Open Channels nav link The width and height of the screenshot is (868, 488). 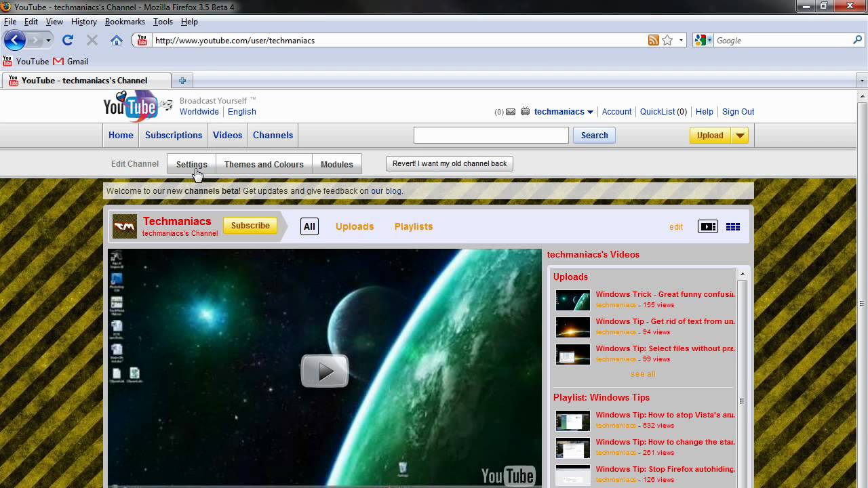(273, 135)
